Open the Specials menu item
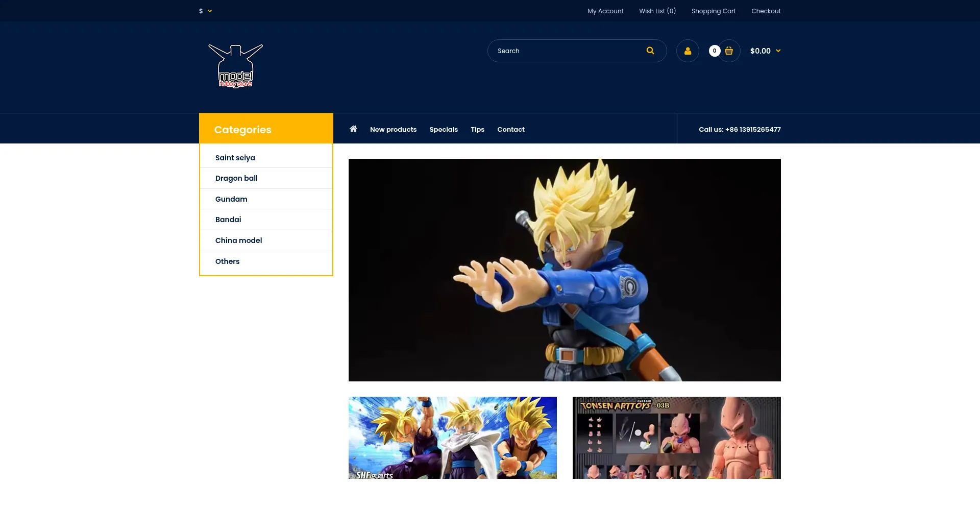Image resolution: width=980 pixels, height=507 pixels. pyautogui.click(x=444, y=130)
